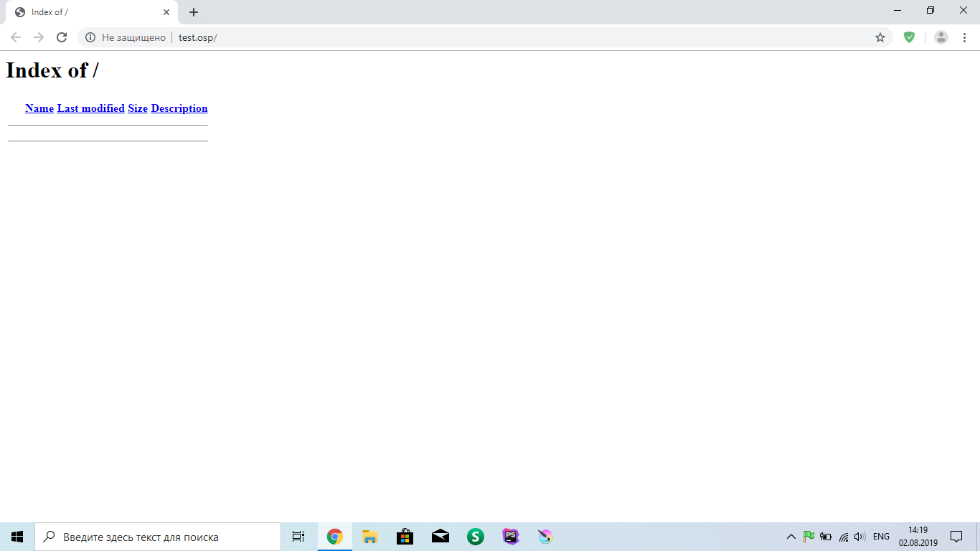The height and width of the screenshot is (551, 980).
Task: Click the address bar showing test.osp/
Action: pos(502,37)
